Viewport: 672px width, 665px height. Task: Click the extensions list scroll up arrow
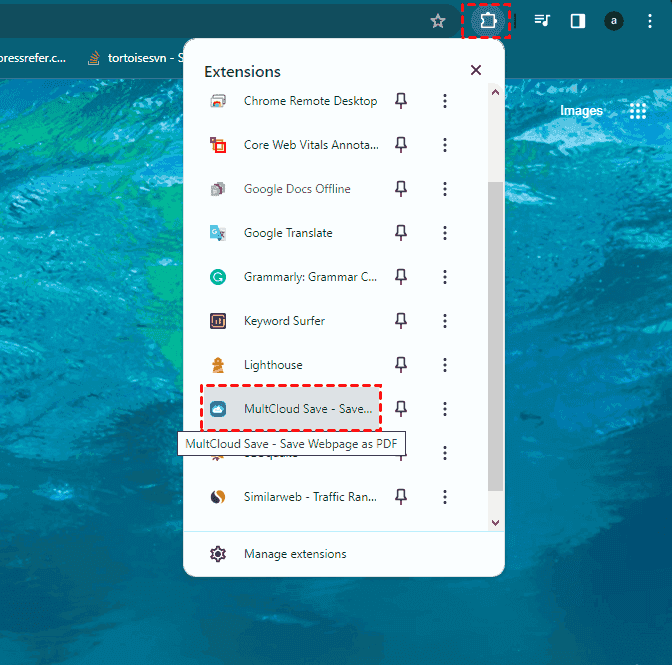[x=495, y=92]
